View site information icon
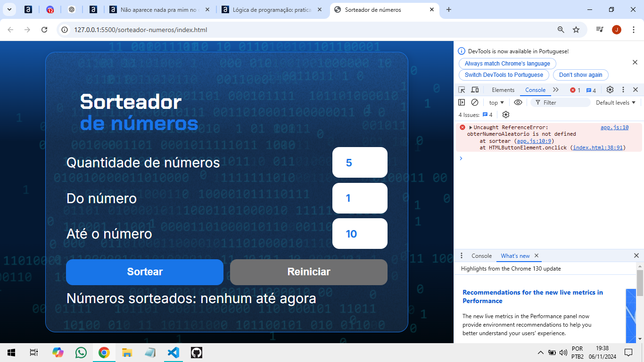644x362 pixels. pos(65,30)
